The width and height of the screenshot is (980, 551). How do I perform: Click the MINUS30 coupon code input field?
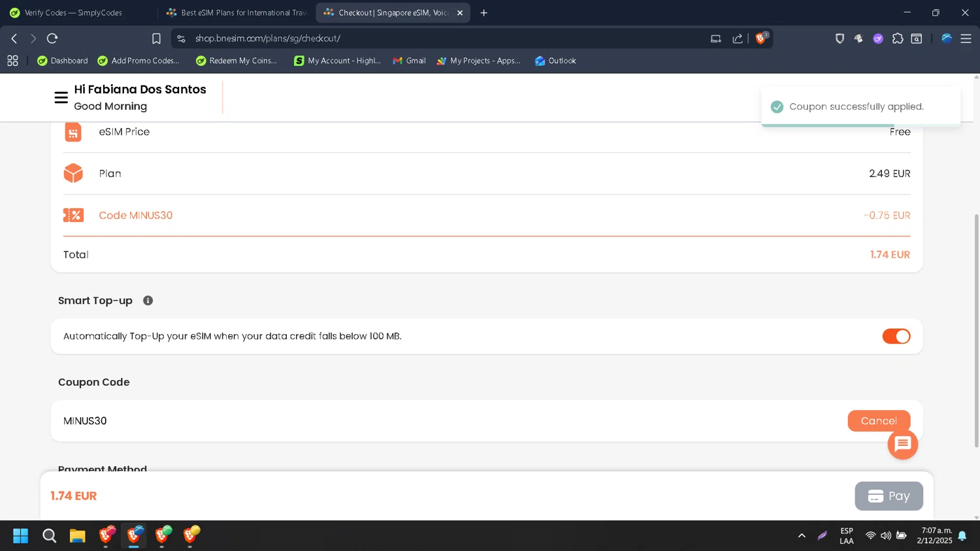[451, 421]
